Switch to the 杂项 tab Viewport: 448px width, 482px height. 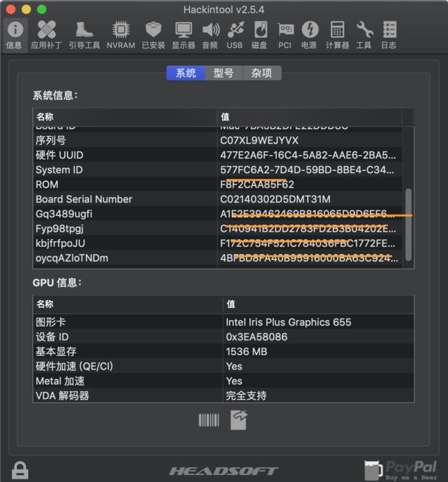pyautogui.click(x=262, y=73)
